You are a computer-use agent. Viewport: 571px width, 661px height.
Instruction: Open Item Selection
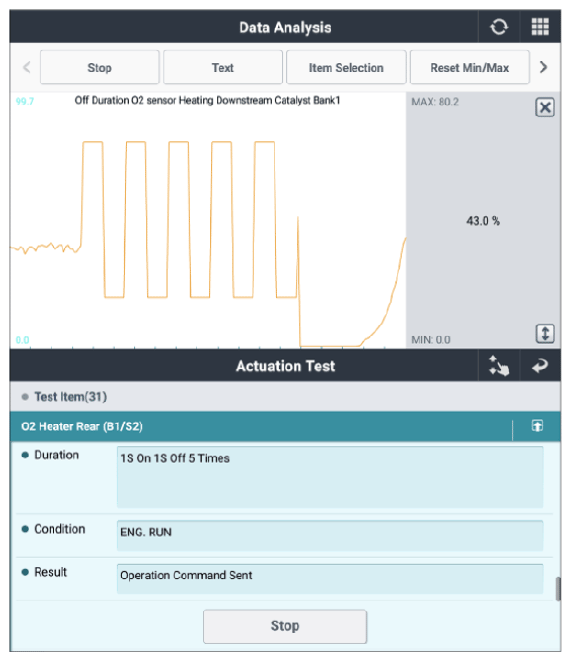click(346, 67)
